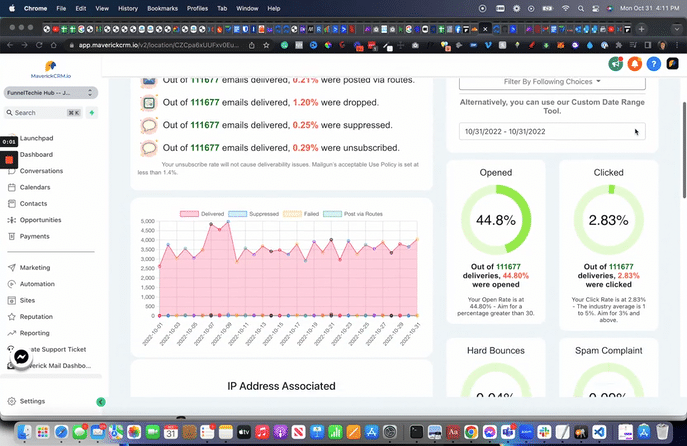Image resolution: width=687 pixels, height=446 pixels.
Task: Open the black profile avatar icon
Action: click(673, 64)
